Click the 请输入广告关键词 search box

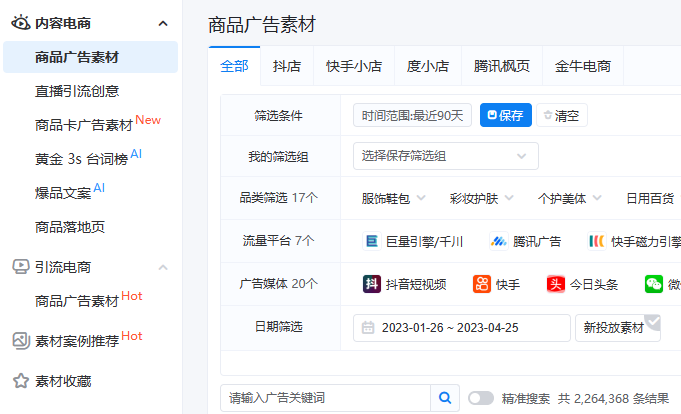(x=325, y=398)
